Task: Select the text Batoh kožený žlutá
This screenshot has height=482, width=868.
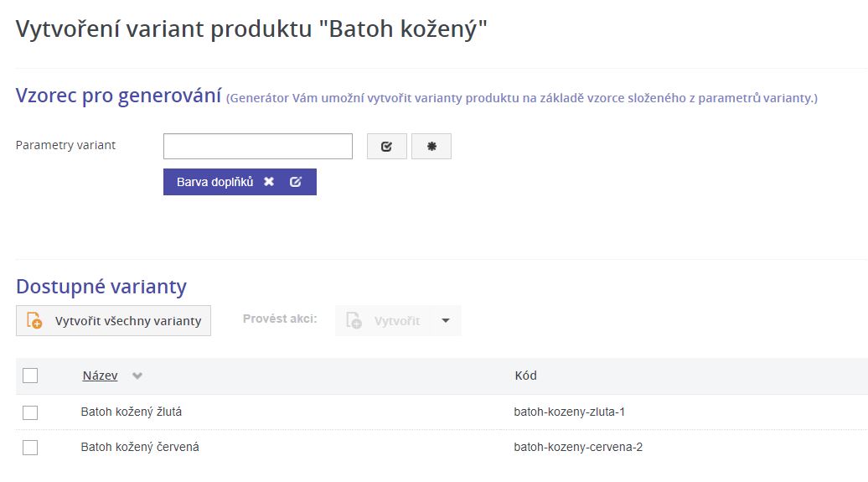Action: [132, 412]
